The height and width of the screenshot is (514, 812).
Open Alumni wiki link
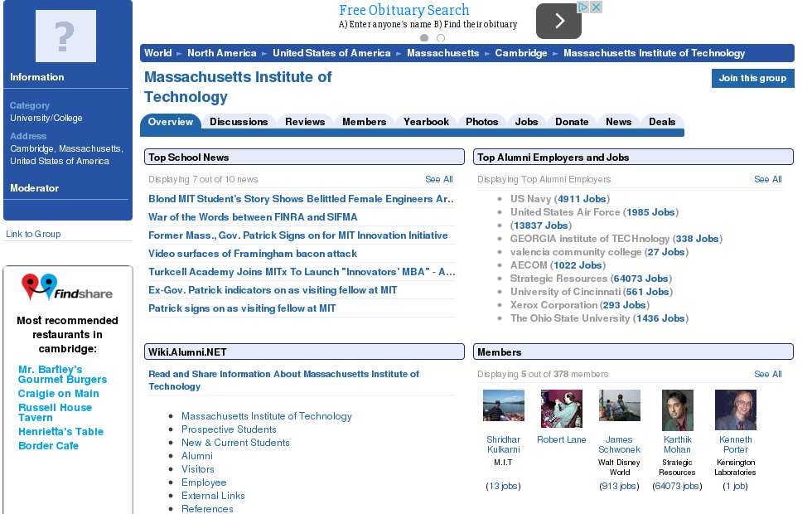[197, 456]
